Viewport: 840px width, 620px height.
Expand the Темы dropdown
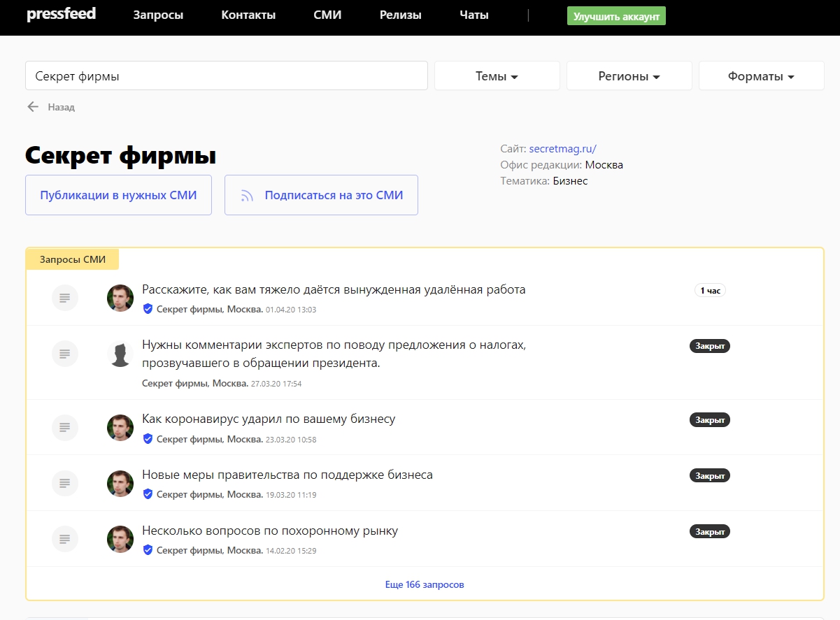coord(497,76)
